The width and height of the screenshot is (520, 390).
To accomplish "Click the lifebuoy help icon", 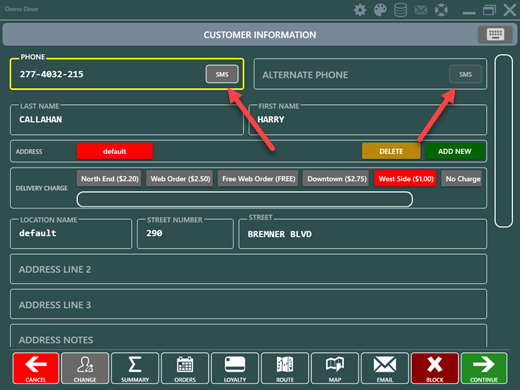I will point(441,10).
